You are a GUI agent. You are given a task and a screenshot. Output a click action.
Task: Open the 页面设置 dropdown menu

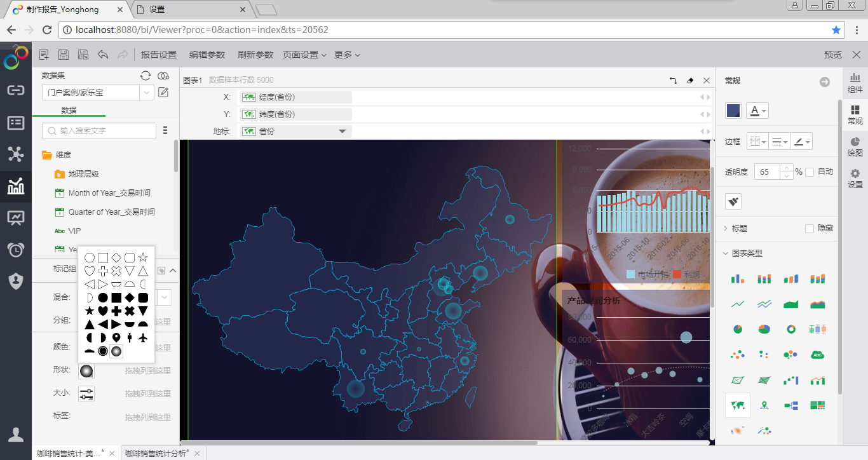pos(304,55)
